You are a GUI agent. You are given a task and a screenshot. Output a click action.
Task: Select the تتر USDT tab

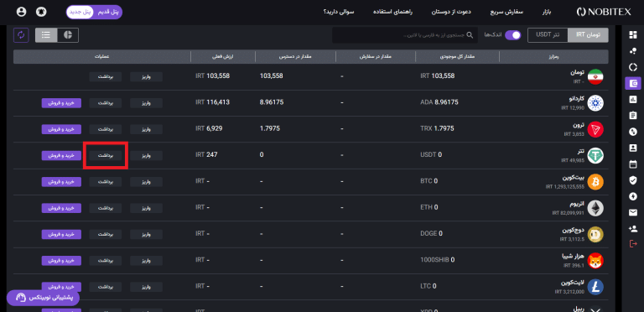point(548,35)
